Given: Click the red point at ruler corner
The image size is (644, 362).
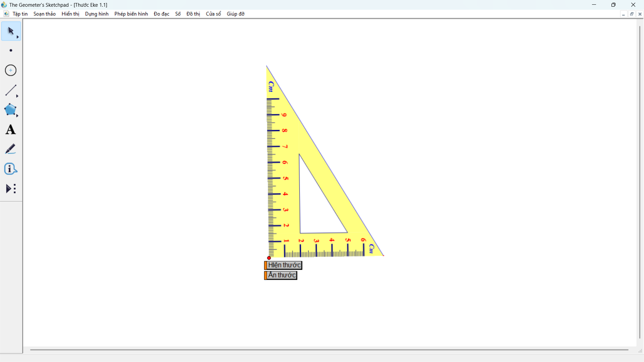Looking at the screenshot, I should pyautogui.click(x=269, y=258).
